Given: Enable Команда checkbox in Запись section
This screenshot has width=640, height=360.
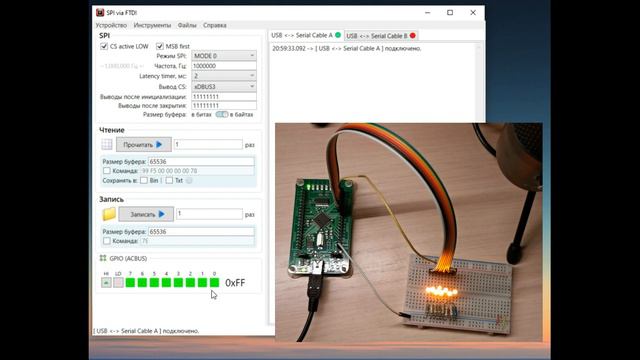Looking at the screenshot, I should [x=107, y=241].
